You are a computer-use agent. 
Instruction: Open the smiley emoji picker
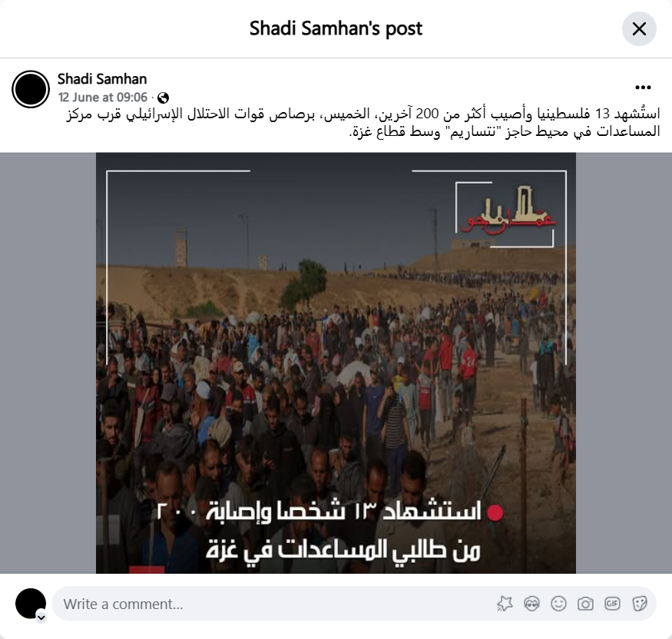[558, 604]
